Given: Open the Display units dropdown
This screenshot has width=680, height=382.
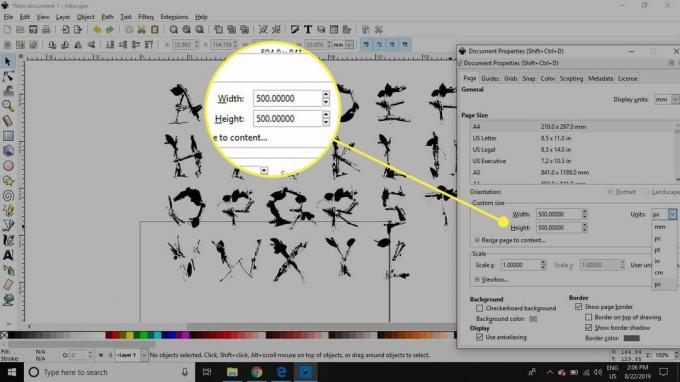Looking at the screenshot, I should [x=666, y=99].
